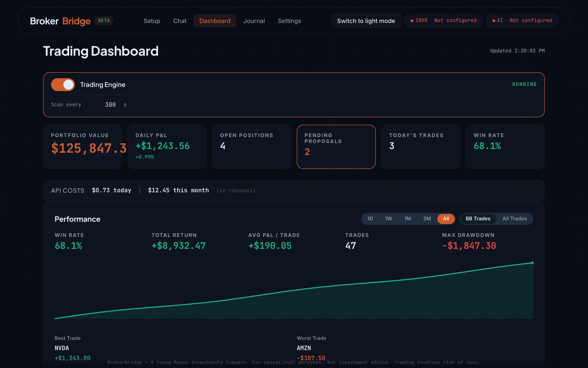Click the $12.45 this month cost
Viewport: 588px width, 368px height.
click(178, 190)
